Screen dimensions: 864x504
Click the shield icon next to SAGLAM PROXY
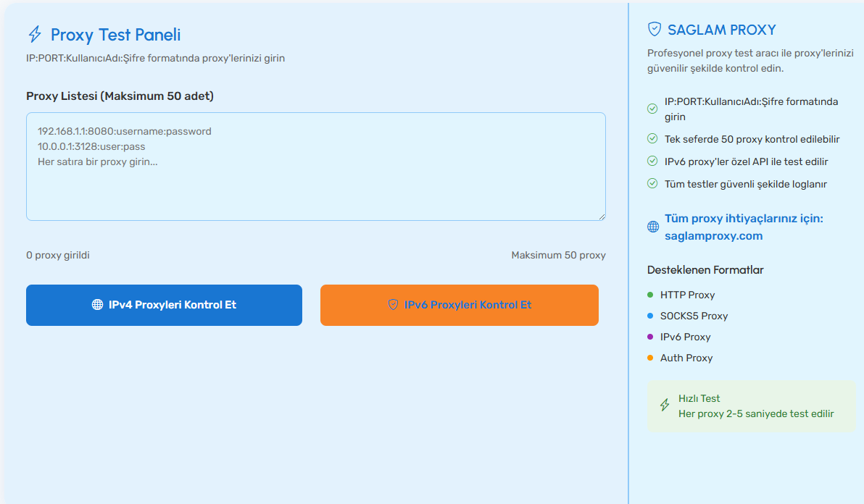click(655, 30)
